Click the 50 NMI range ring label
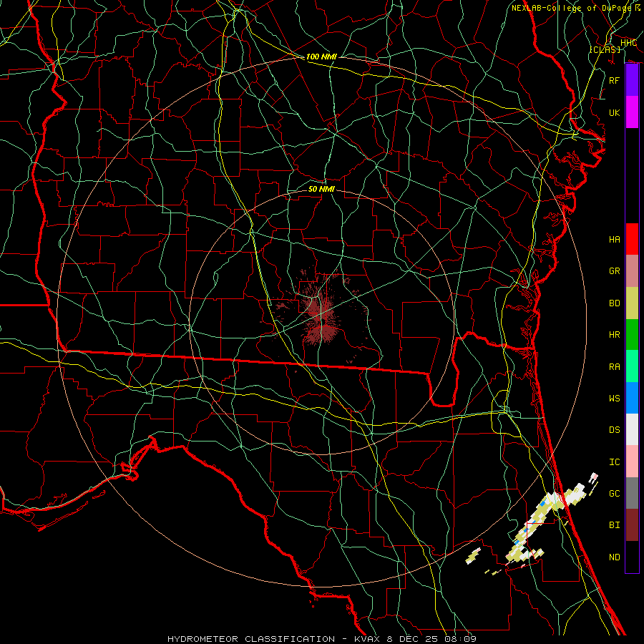This screenshot has width=644, height=644. (x=321, y=189)
